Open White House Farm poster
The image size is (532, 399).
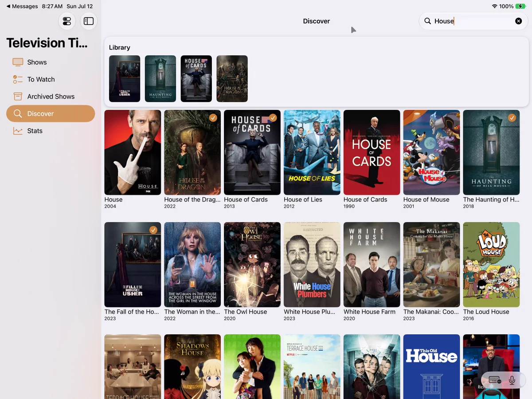pyautogui.click(x=372, y=265)
